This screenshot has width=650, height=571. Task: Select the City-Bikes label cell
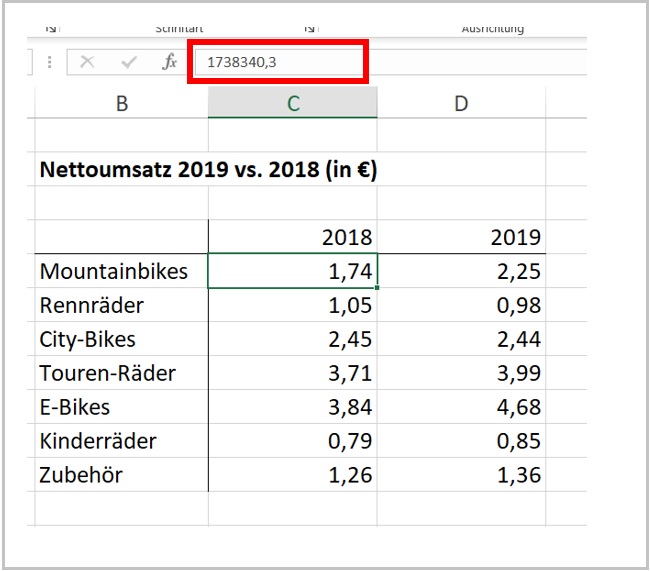point(121,339)
